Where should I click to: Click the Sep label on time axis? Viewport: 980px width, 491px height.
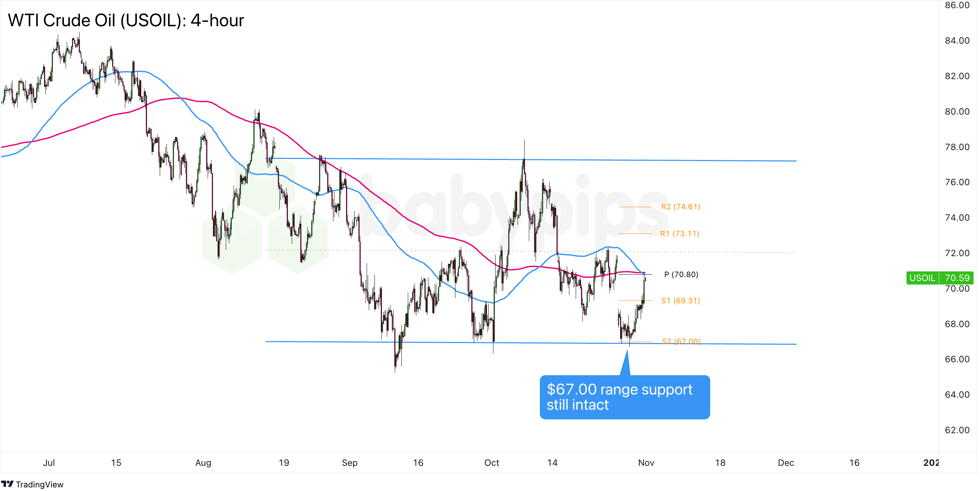350,463
